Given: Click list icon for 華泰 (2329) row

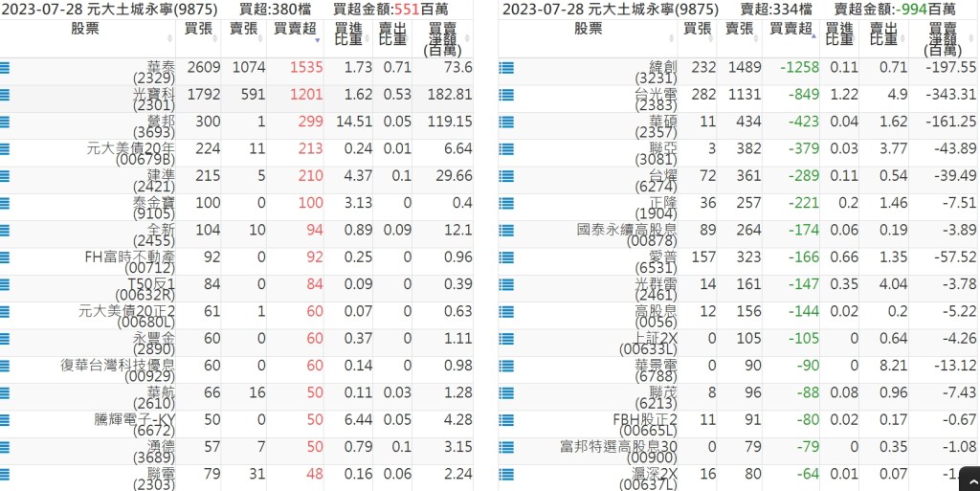Looking at the screenshot, I should click(x=6, y=68).
